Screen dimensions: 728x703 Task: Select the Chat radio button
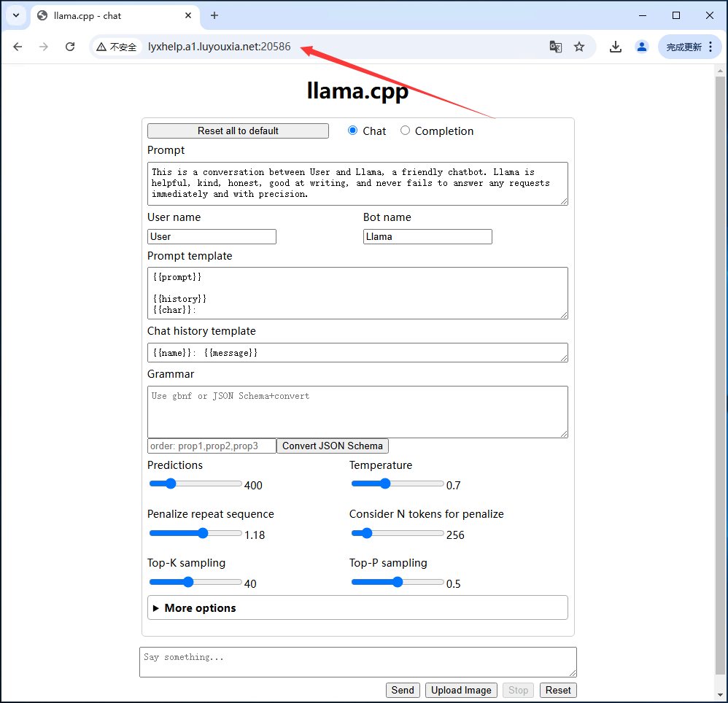pos(353,131)
